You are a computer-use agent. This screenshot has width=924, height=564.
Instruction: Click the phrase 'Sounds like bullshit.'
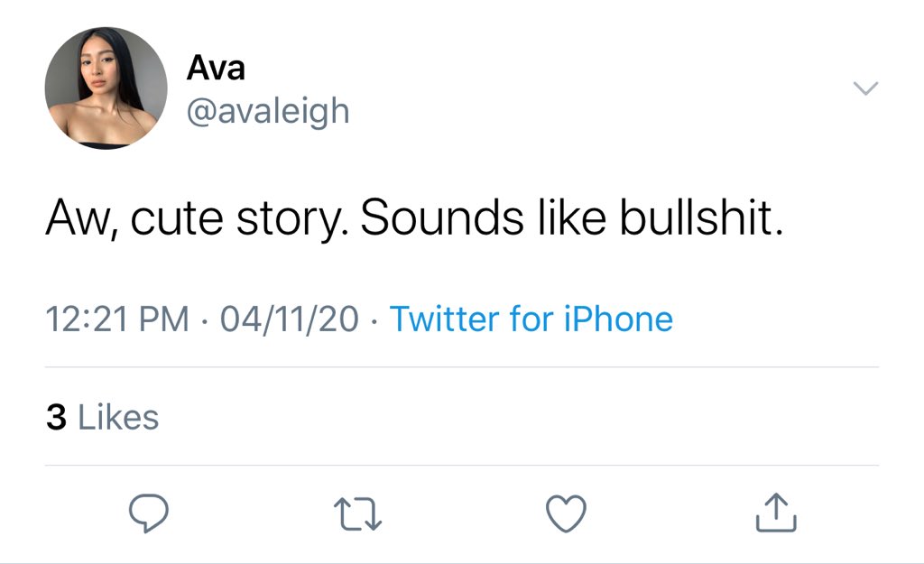[x=572, y=217]
